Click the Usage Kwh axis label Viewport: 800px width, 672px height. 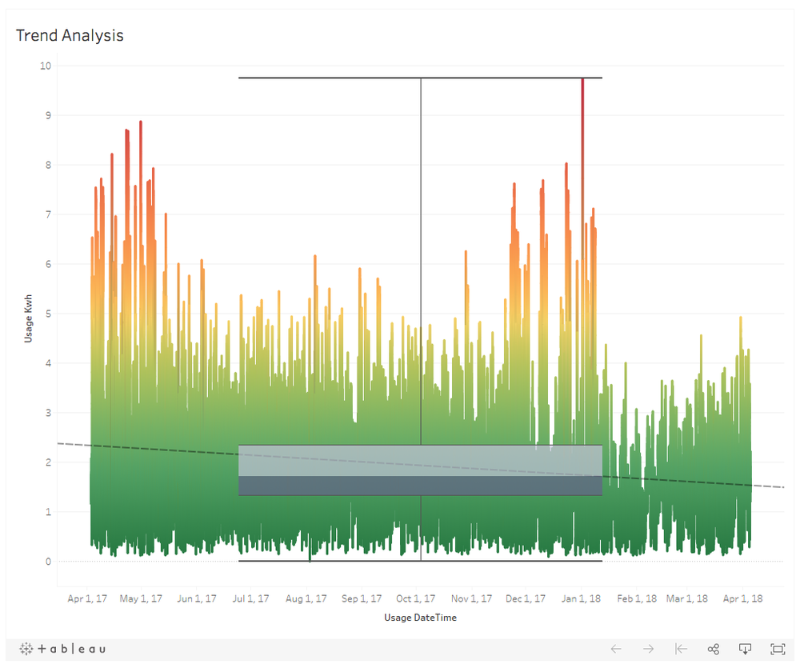click(x=28, y=313)
